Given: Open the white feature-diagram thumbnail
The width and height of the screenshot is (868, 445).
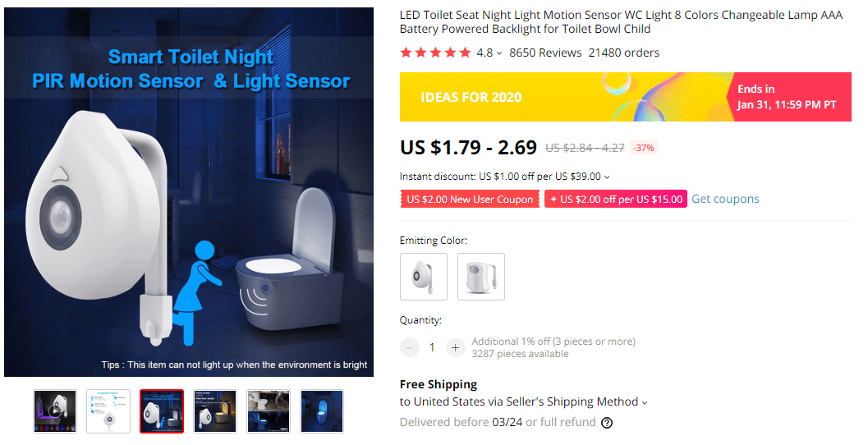Looking at the screenshot, I should (108, 411).
